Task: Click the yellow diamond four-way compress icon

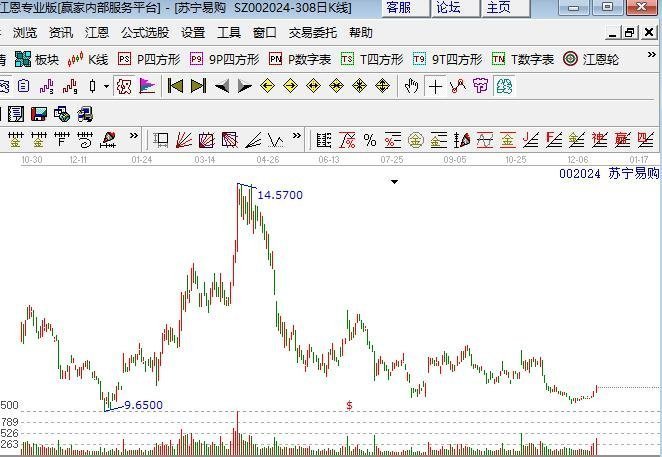Action: (359, 86)
